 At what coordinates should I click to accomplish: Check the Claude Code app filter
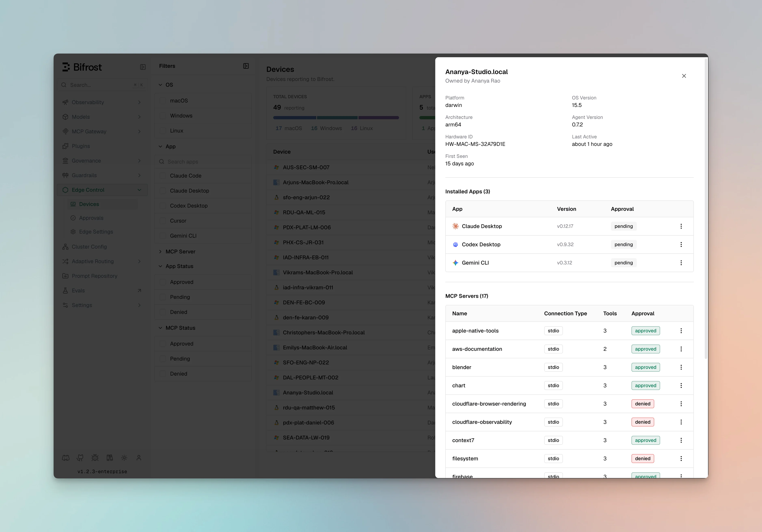tap(163, 176)
